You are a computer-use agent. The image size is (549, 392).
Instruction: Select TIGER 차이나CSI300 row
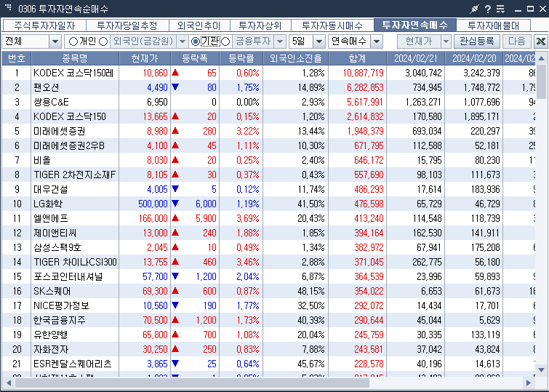(x=268, y=262)
